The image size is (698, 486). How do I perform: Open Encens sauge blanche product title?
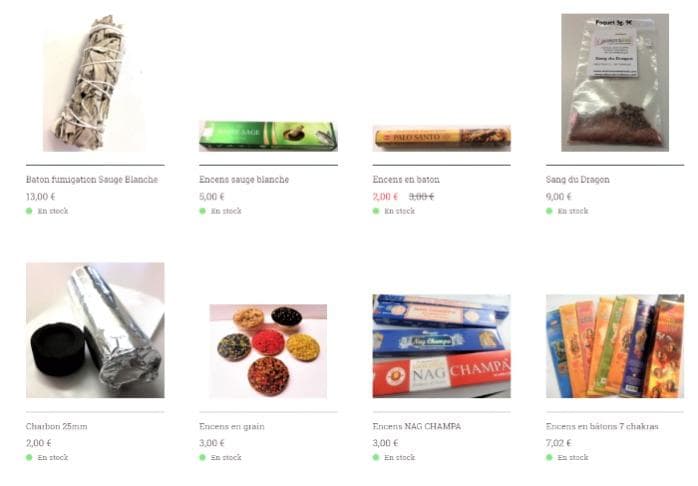pyautogui.click(x=244, y=180)
